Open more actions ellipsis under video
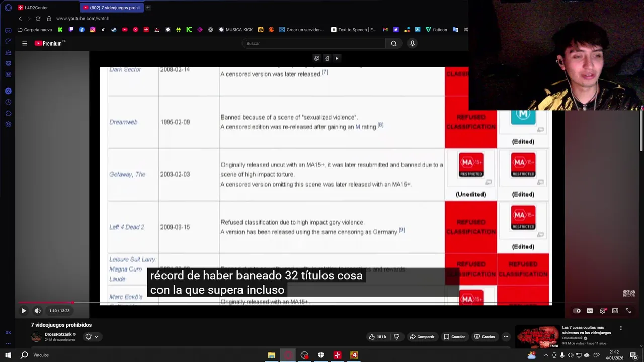The height and width of the screenshot is (362, 644). 506,337
